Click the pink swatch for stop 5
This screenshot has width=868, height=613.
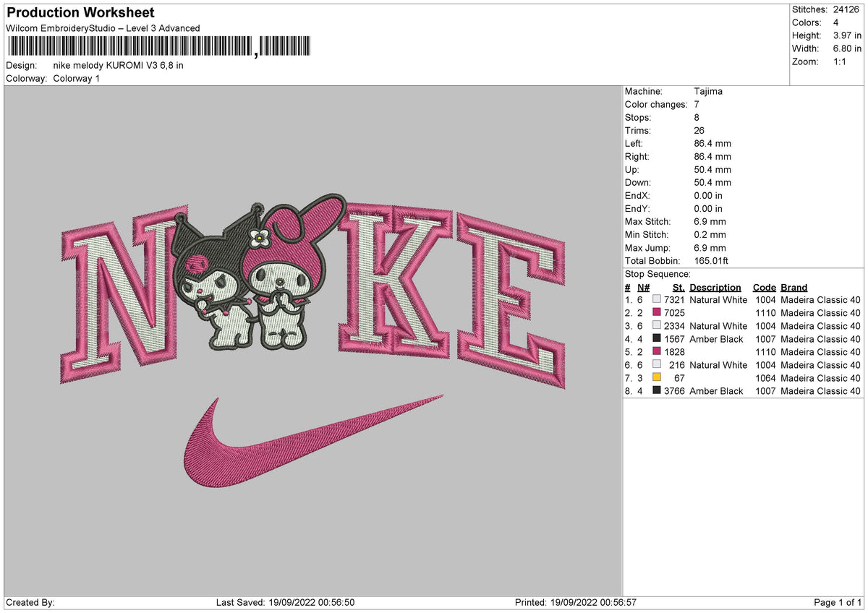pyautogui.click(x=657, y=352)
